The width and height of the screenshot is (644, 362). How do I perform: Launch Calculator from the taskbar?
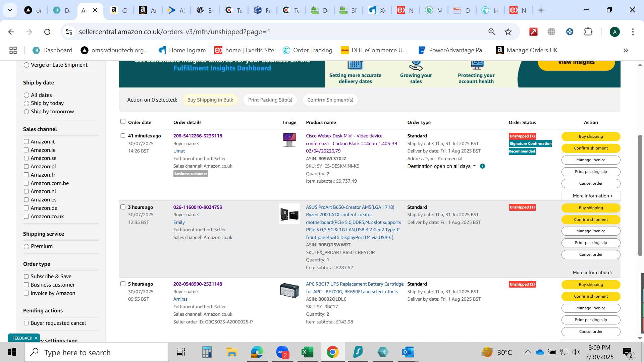(x=207, y=352)
